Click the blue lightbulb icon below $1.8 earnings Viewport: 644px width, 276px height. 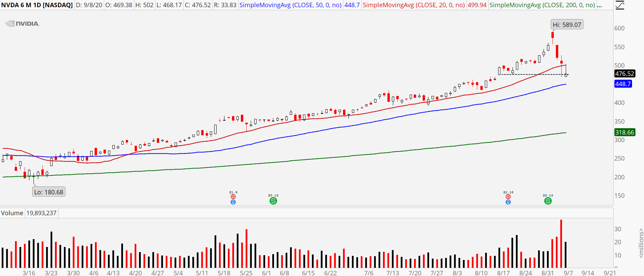click(x=233, y=202)
